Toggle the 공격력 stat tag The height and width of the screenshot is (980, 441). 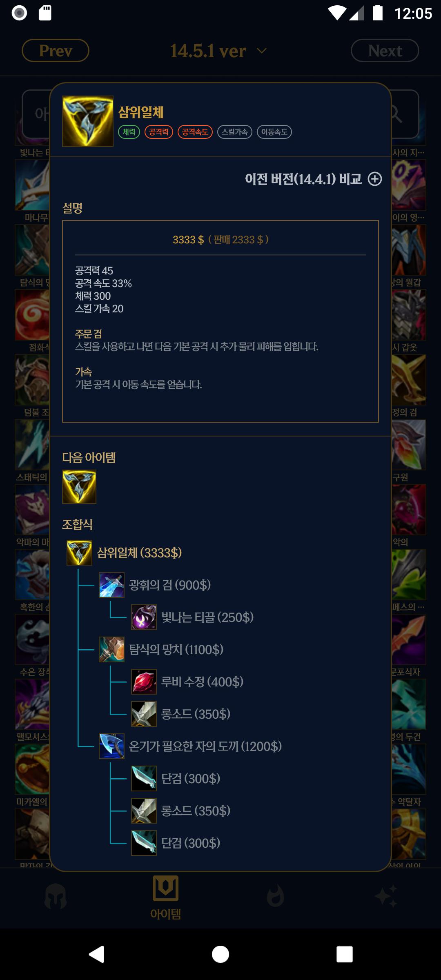(x=159, y=132)
